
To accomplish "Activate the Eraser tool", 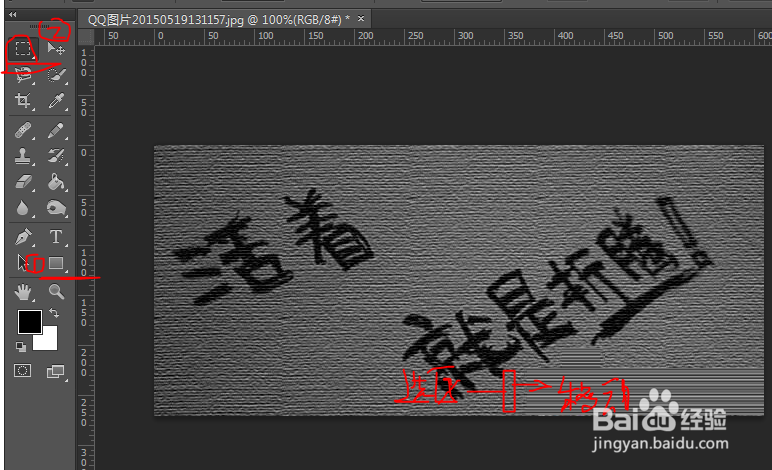I will coord(23,182).
